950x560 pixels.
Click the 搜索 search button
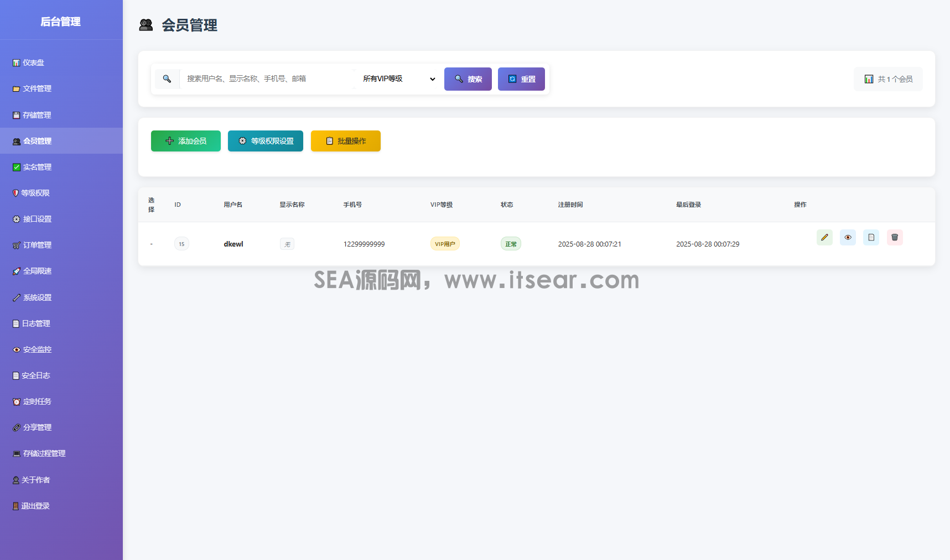tap(468, 79)
